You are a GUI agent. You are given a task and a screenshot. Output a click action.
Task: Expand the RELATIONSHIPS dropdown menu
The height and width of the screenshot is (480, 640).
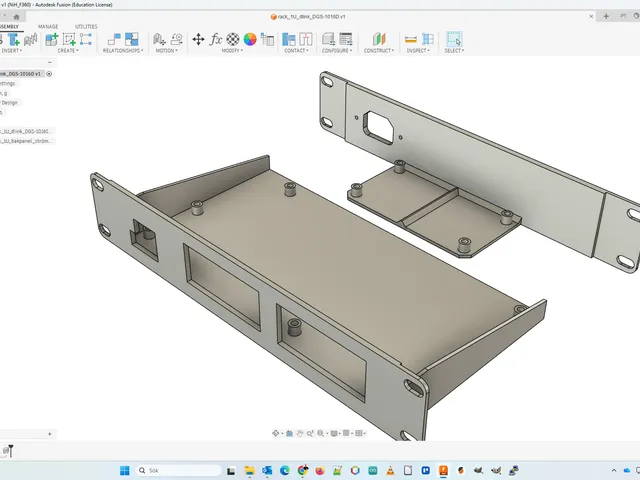(x=123, y=51)
